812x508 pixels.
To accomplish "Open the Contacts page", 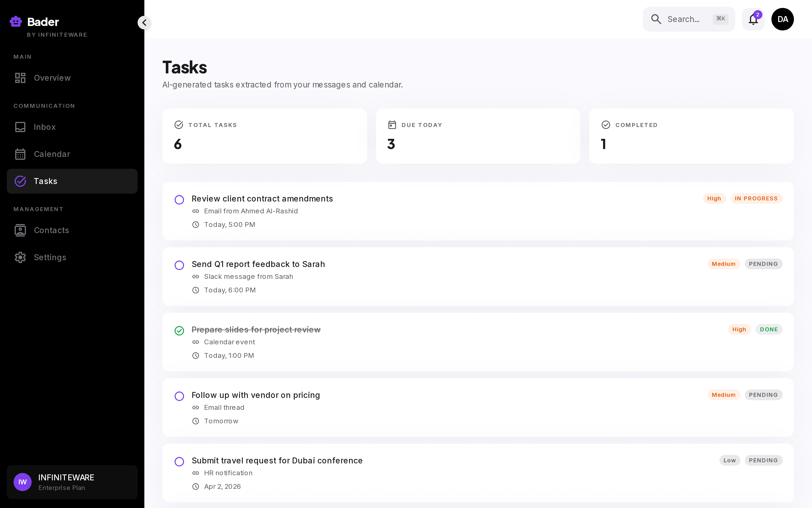I will [72, 231].
